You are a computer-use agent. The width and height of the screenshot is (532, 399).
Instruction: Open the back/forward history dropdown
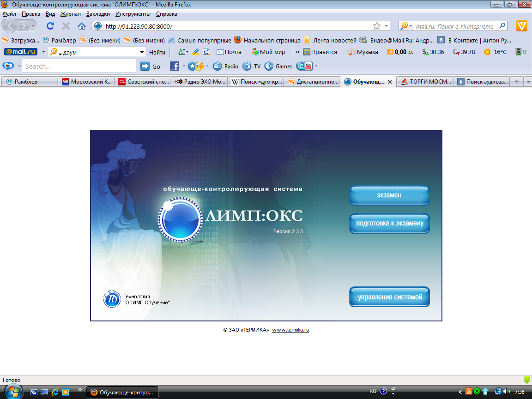tap(33, 26)
